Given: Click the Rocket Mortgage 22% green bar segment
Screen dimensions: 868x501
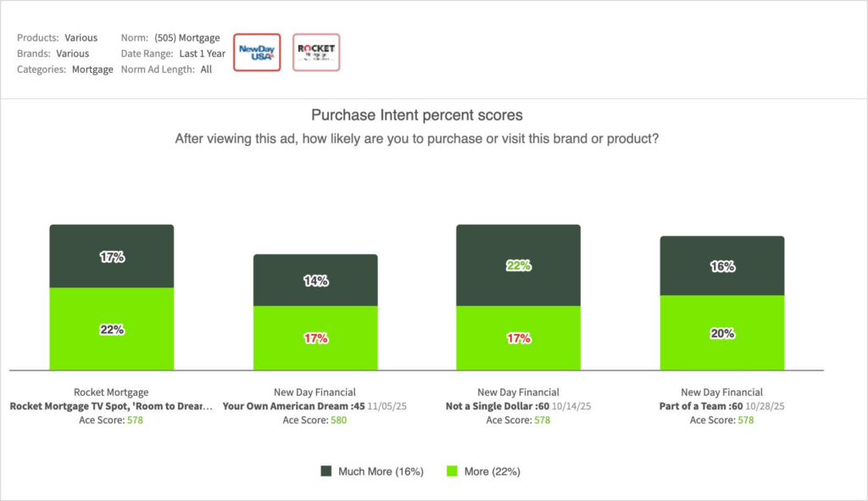Looking at the screenshot, I should click(111, 329).
